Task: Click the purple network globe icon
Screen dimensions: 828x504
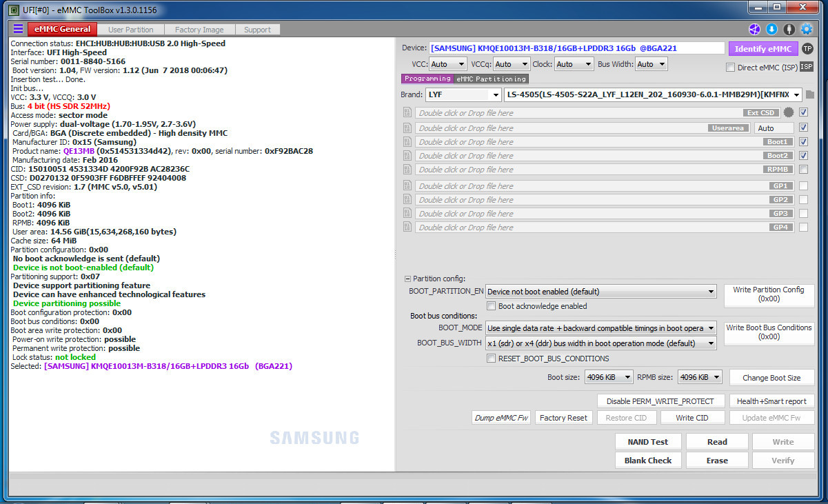Action: coord(754,29)
